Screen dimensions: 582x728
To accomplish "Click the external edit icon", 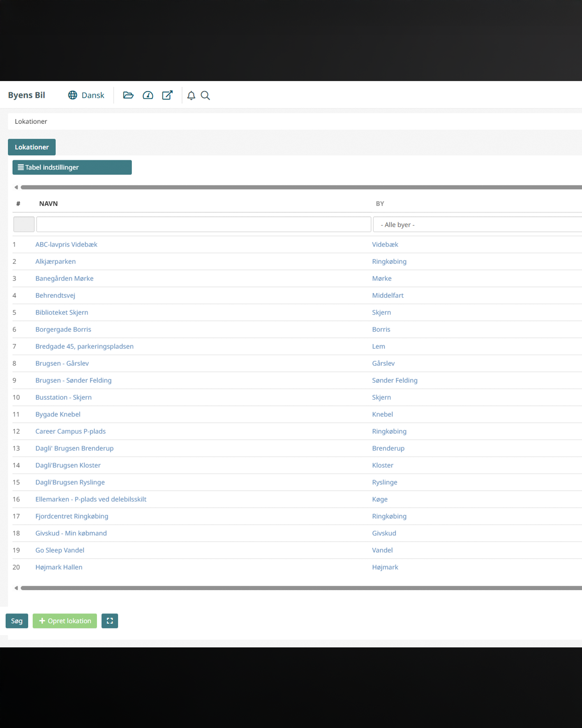I will coord(167,95).
